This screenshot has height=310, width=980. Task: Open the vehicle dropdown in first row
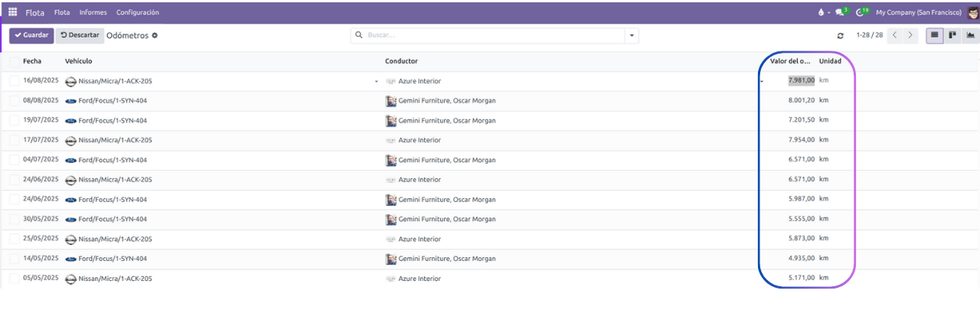click(376, 81)
